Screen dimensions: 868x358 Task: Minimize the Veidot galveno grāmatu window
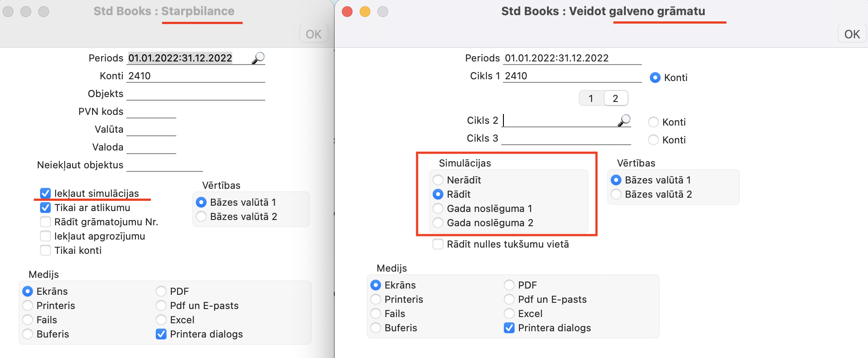[365, 12]
